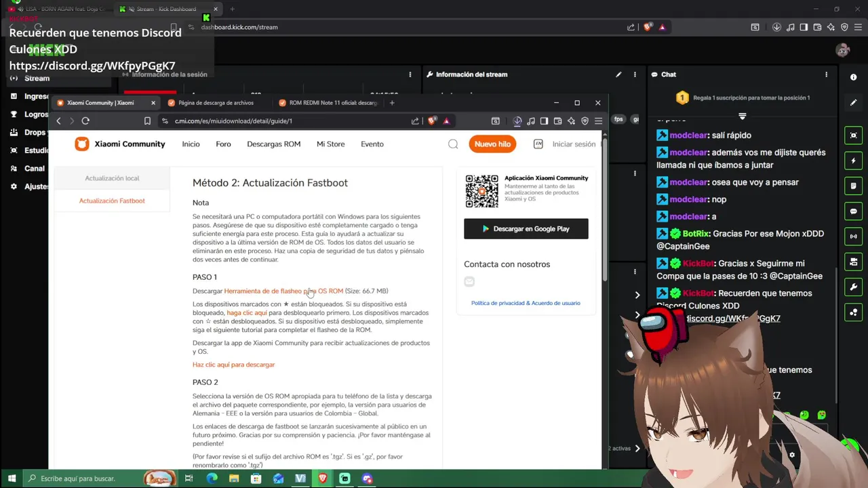The width and height of the screenshot is (868, 488).
Task: Click Iniciar sesión link
Action: 574,144
